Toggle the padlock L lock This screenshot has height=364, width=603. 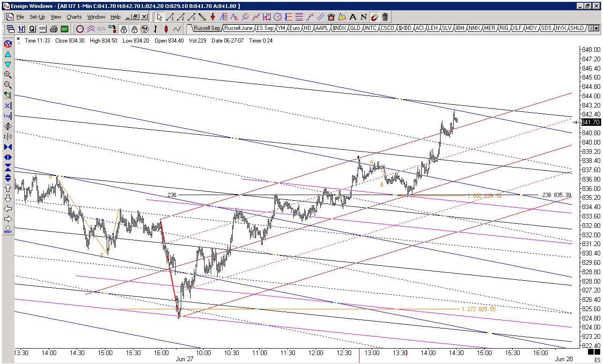pos(134,29)
